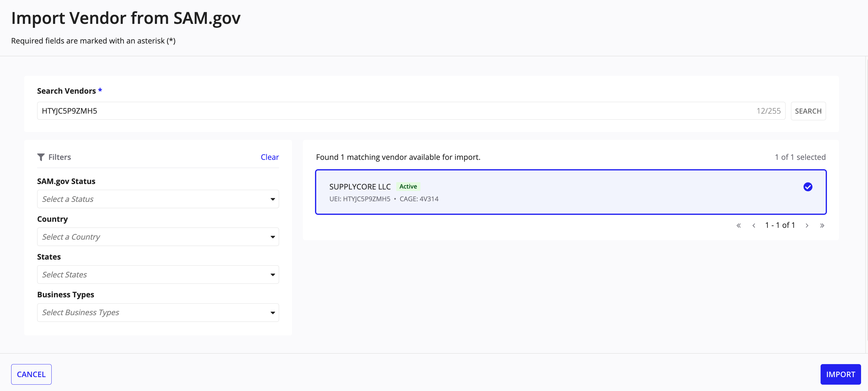
Task: Open the Business Types dropdown
Action: tap(158, 312)
